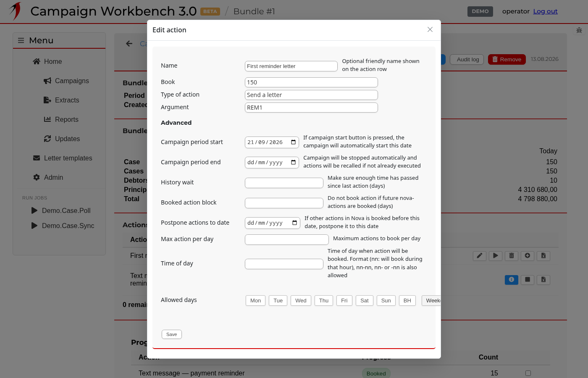Screen dimensions: 588x378
Task: Tick the checkbox in the Count row
Action: point(528,373)
